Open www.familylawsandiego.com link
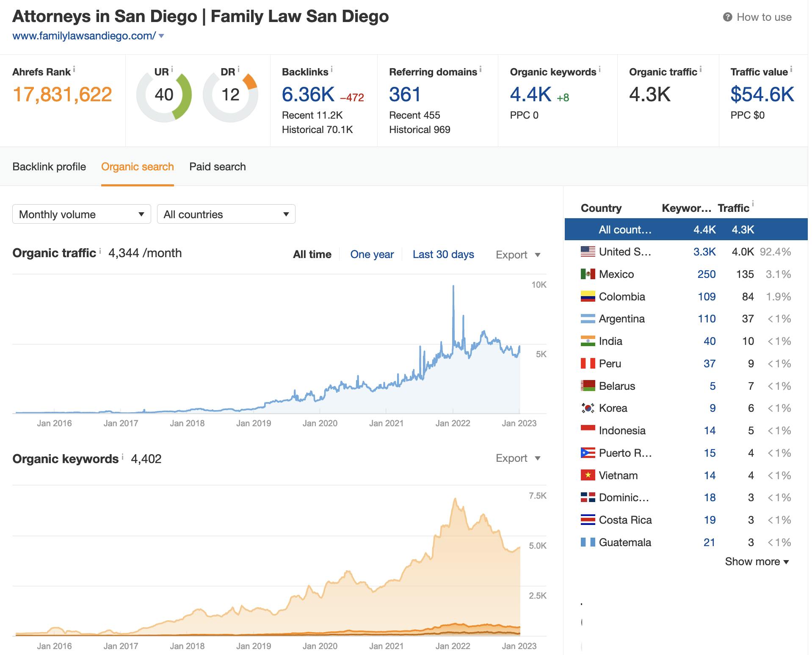 point(84,36)
